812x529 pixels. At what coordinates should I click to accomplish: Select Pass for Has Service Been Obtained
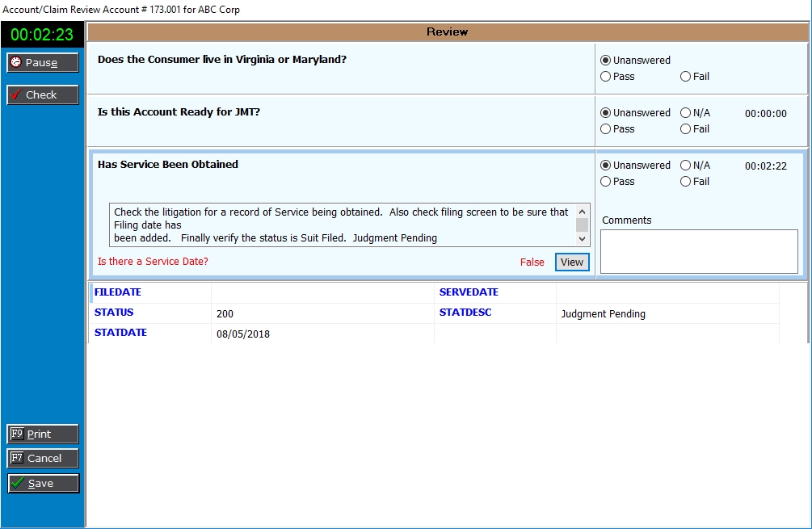coord(606,182)
